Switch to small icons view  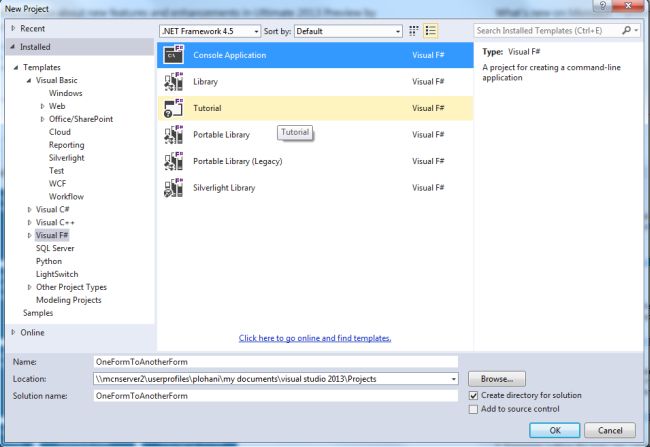click(413, 31)
